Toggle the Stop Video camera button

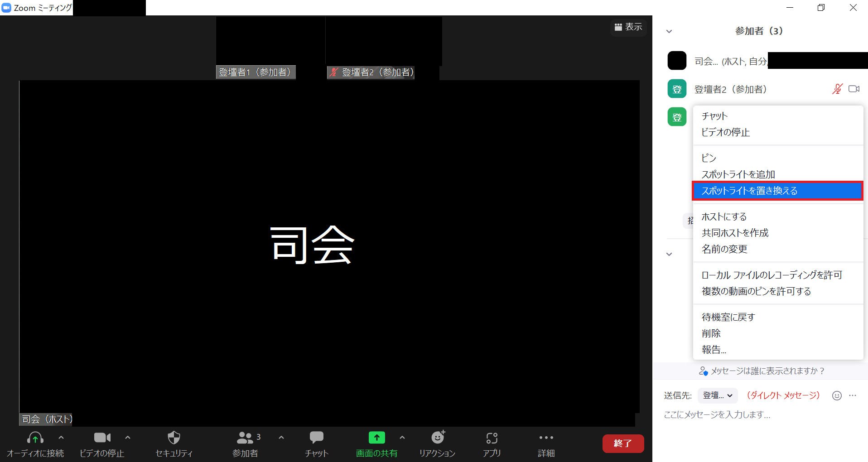point(102,438)
